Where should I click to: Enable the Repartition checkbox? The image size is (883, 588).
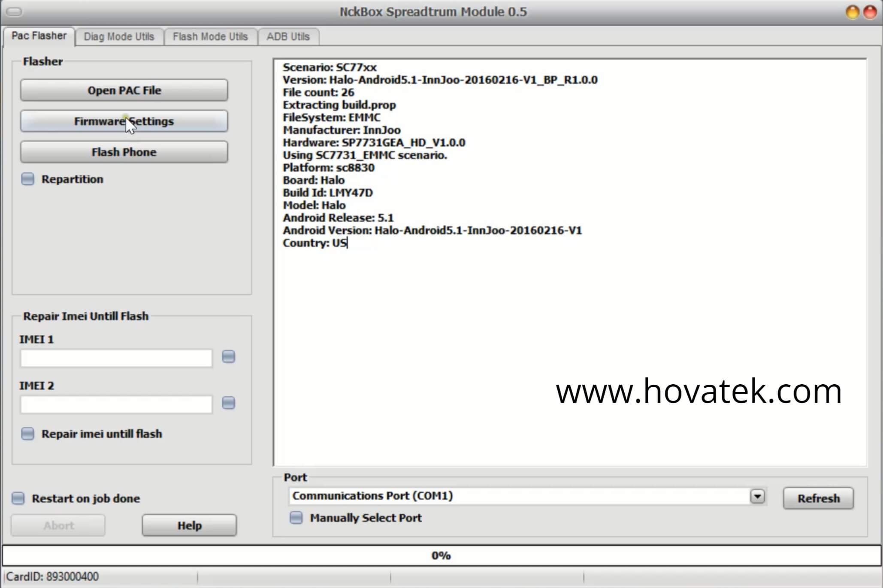coord(28,179)
